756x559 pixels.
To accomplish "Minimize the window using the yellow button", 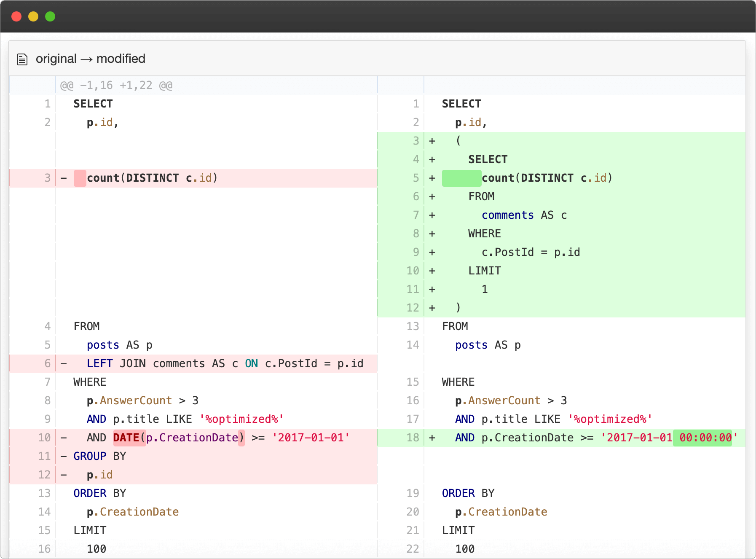I will [33, 16].
